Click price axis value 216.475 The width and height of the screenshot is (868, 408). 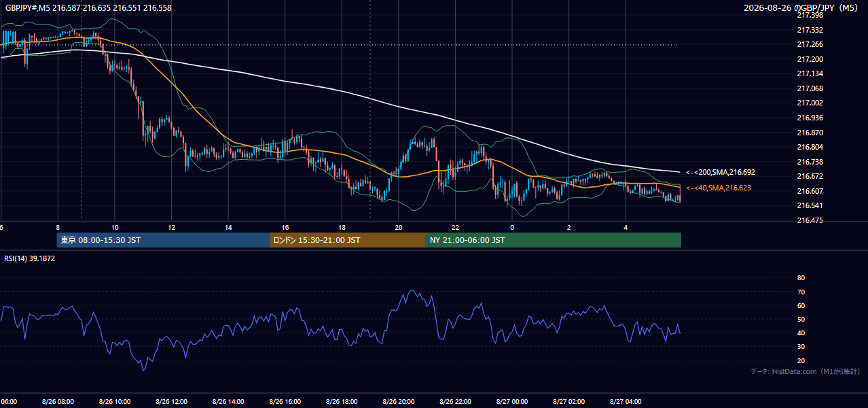tap(810, 220)
